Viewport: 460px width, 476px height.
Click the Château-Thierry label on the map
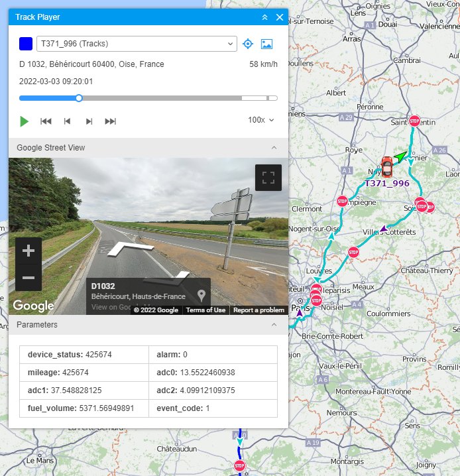click(427, 270)
